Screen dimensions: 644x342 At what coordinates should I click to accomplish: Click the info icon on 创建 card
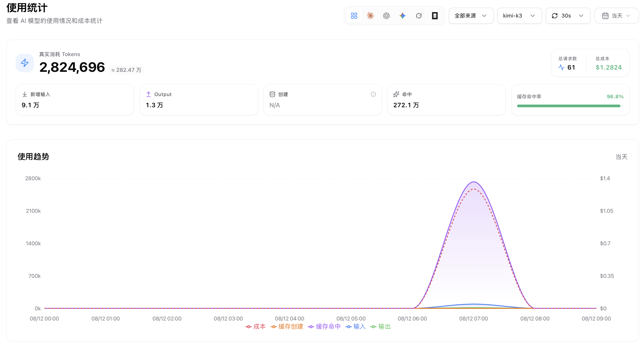coord(373,94)
